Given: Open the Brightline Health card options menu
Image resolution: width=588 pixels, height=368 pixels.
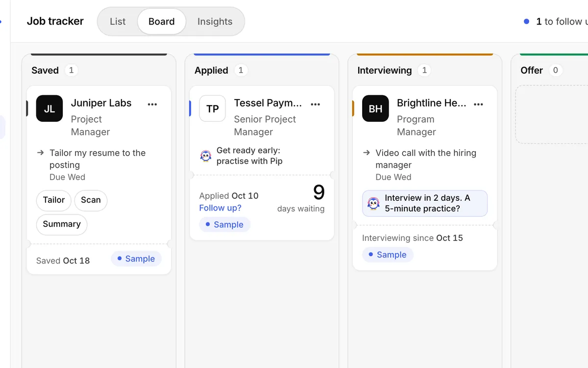Looking at the screenshot, I should pyautogui.click(x=479, y=104).
